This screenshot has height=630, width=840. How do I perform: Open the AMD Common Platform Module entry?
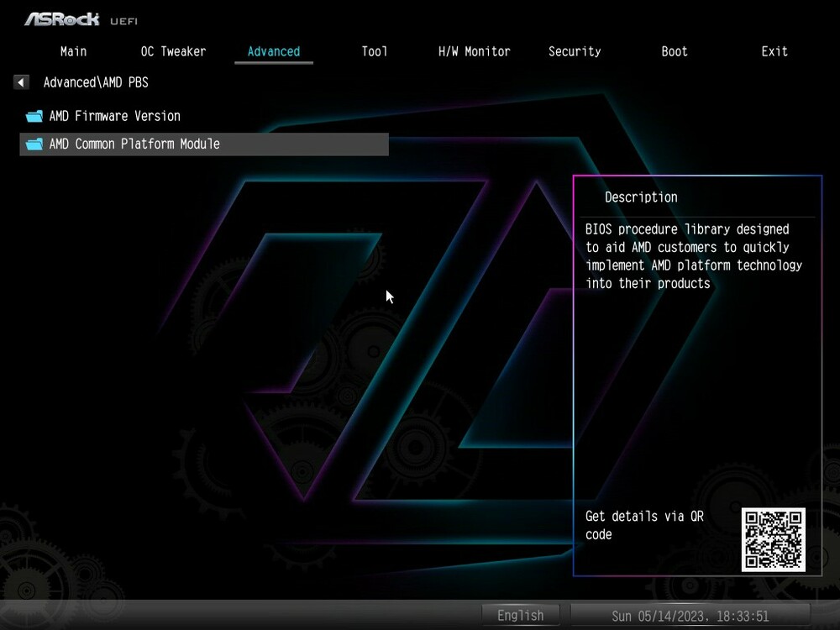[204, 144]
